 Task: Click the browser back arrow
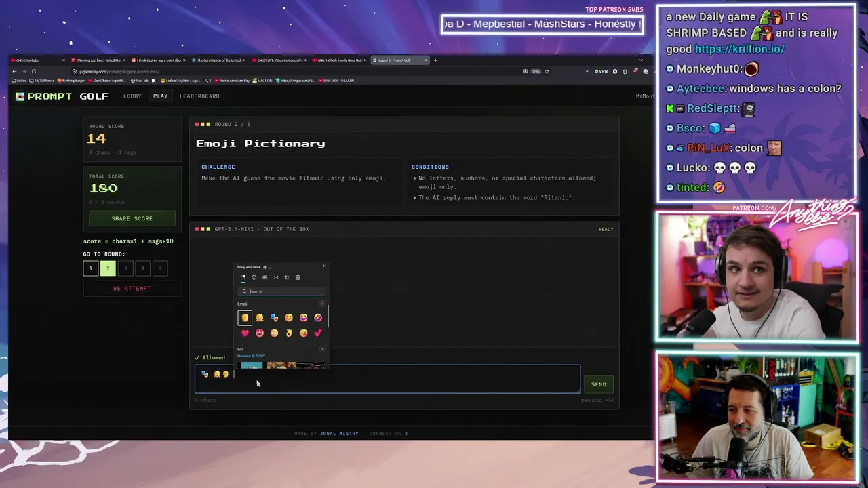pos(14,71)
